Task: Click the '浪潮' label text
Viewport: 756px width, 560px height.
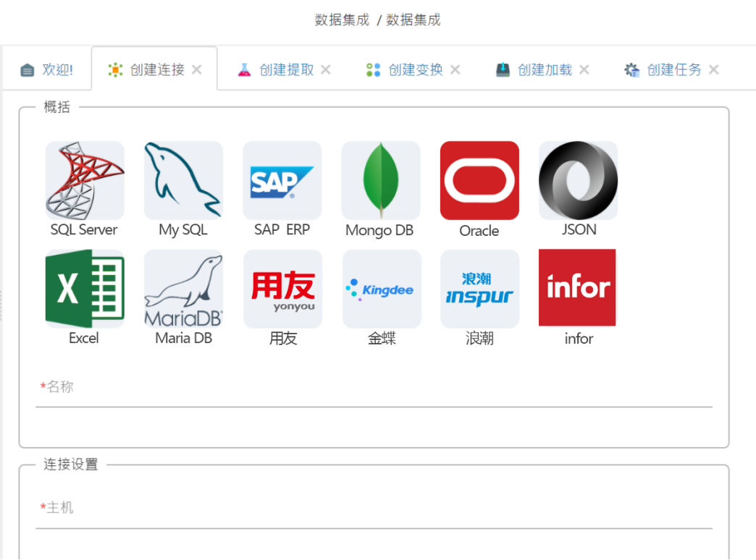Action: pos(479,339)
